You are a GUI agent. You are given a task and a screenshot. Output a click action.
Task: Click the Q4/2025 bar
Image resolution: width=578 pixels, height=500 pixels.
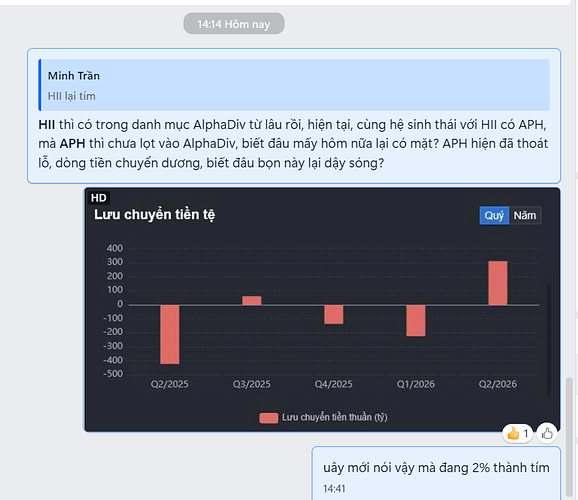coord(334,315)
